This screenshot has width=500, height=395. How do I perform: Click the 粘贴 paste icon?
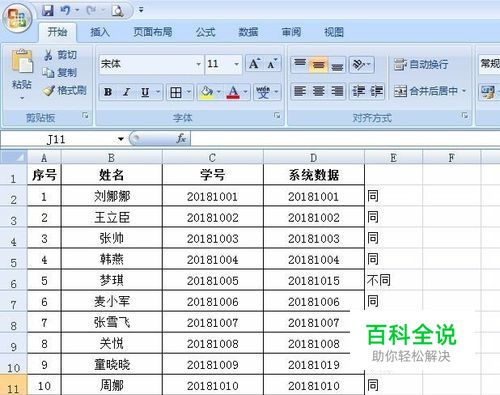click(22, 62)
